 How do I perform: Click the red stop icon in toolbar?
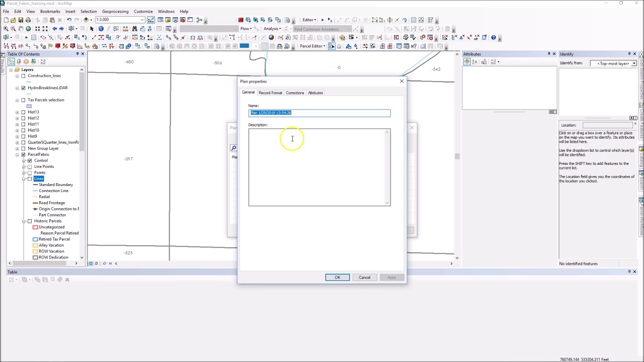[240, 20]
